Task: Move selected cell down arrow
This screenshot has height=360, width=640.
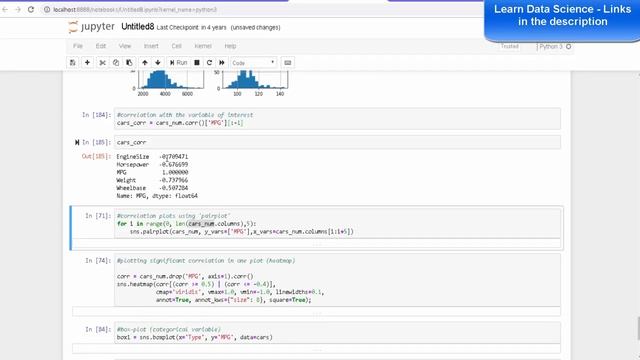Action: pos(158,62)
